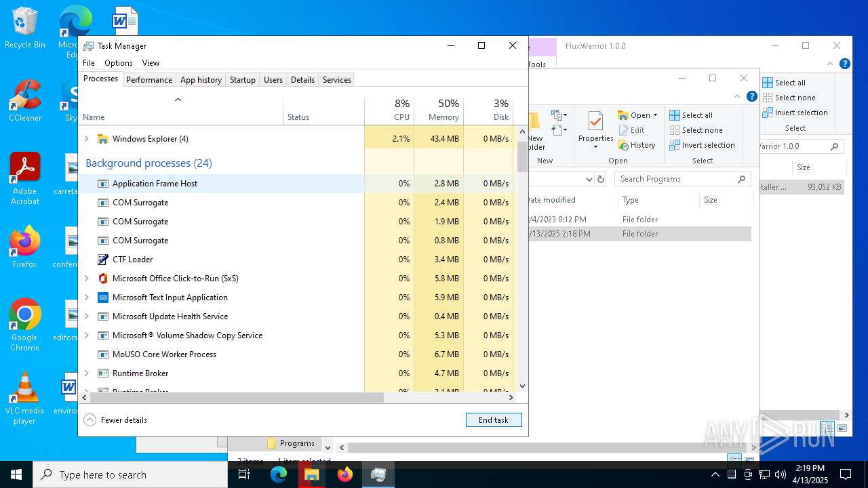This screenshot has height=488, width=868.
Task: Switch to the Services tab
Action: click(337, 80)
